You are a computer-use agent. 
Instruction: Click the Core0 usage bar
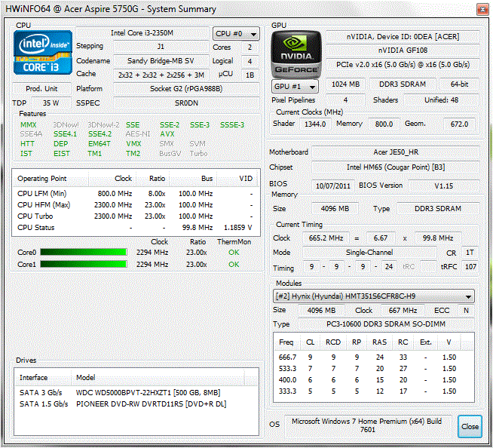point(84,252)
